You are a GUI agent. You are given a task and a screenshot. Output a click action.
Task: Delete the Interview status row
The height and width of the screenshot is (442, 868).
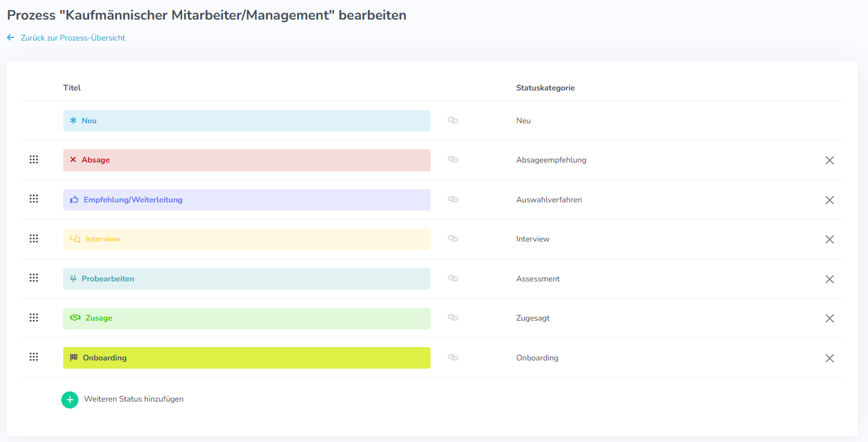(829, 240)
